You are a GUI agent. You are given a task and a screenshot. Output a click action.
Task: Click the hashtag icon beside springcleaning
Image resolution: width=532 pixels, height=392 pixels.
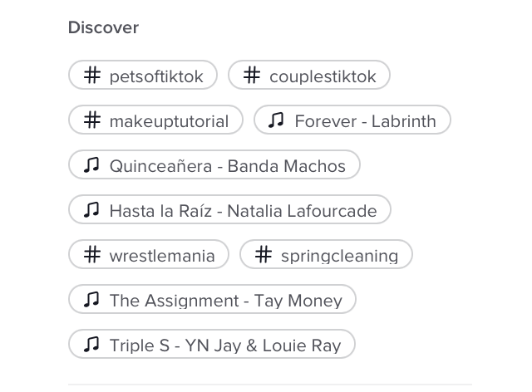click(x=264, y=255)
